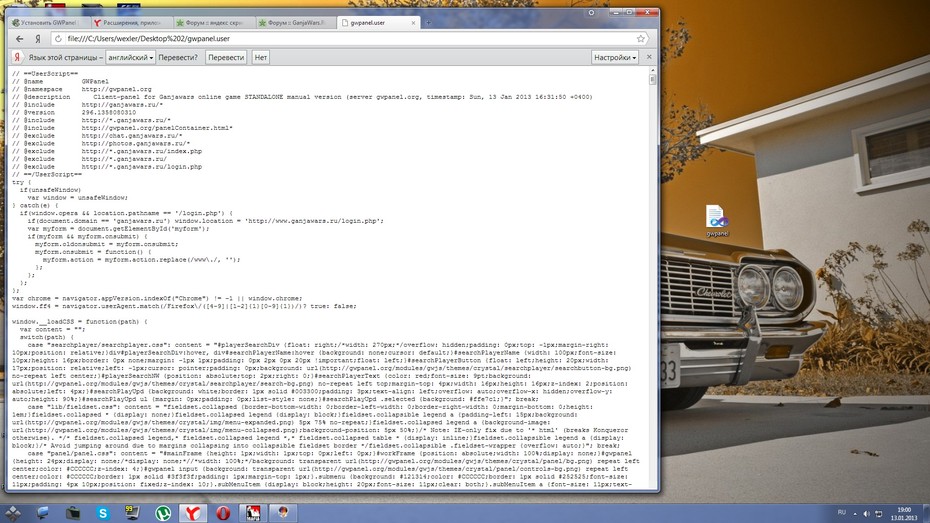
Task: Close the gwpanel.user tab
Action: [x=413, y=23]
